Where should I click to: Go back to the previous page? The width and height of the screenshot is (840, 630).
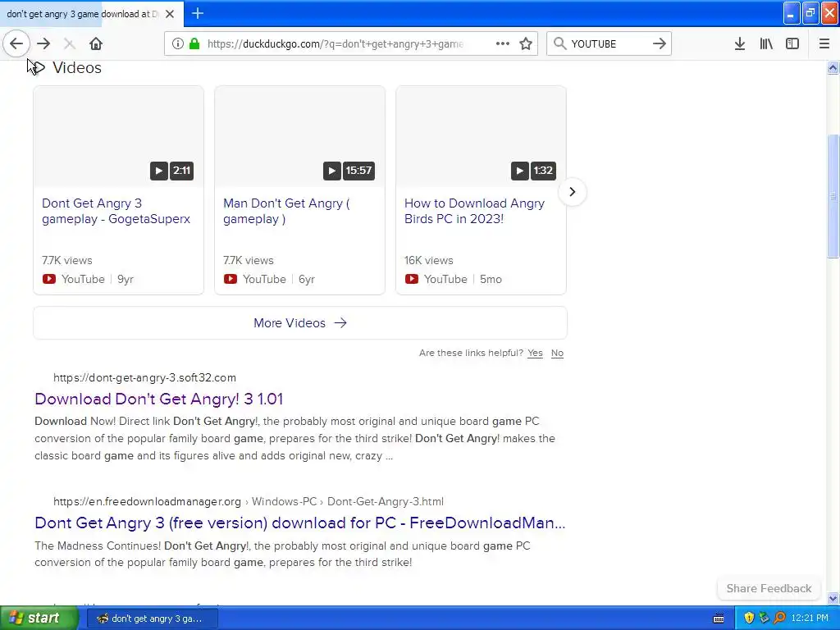(x=16, y=43)
